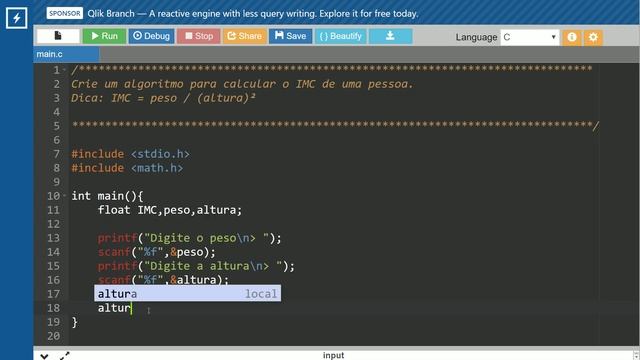The height and width of the screenshot is (360, 640).
Task: Click the line 18 'altur' text in editor
Action: click(x=114, y=308)
